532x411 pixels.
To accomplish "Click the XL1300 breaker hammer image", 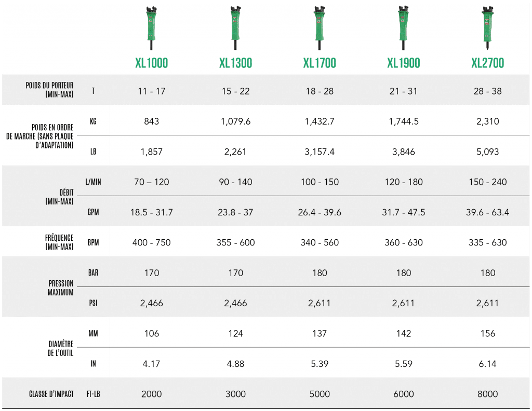I will pos(235,28).
